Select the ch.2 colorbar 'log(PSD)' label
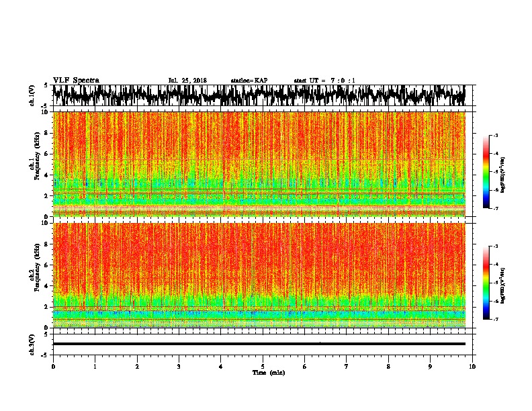 click(503, 286)
